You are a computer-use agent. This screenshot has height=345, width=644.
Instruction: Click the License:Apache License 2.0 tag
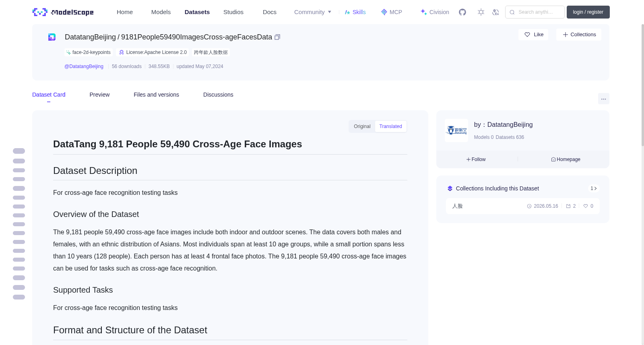[x=153, y=52]
